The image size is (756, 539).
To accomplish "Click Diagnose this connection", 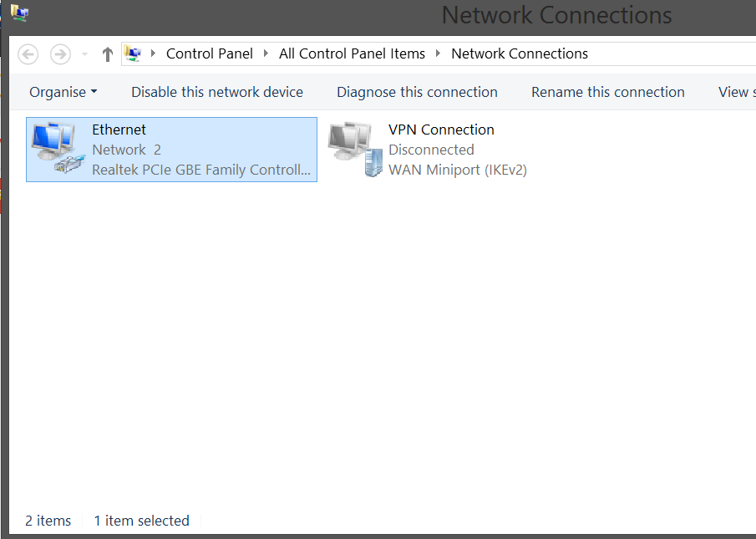I will [x=417, y=92].
